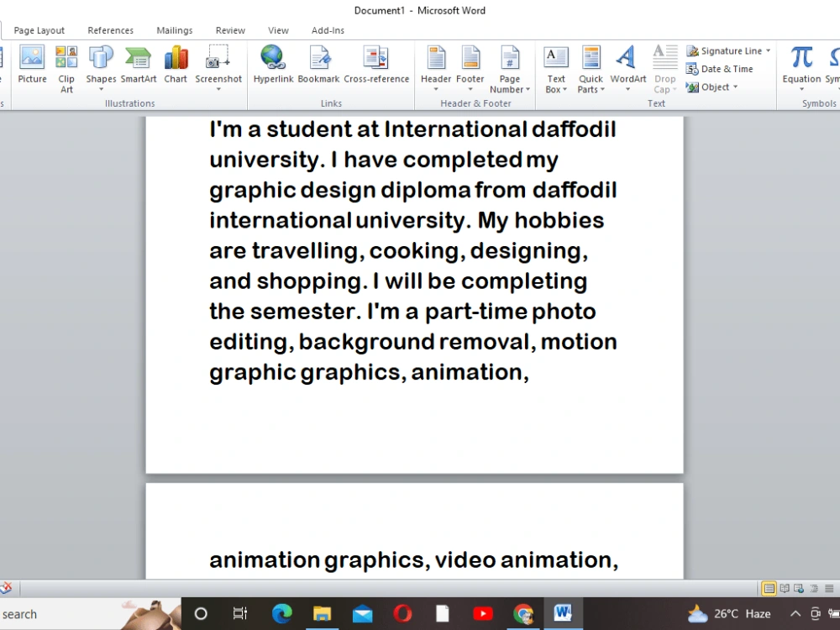The height and width of the screenshot is (630, 840).
Task: Expand the Footer dropdown arrow
Action: click(470, 90)
